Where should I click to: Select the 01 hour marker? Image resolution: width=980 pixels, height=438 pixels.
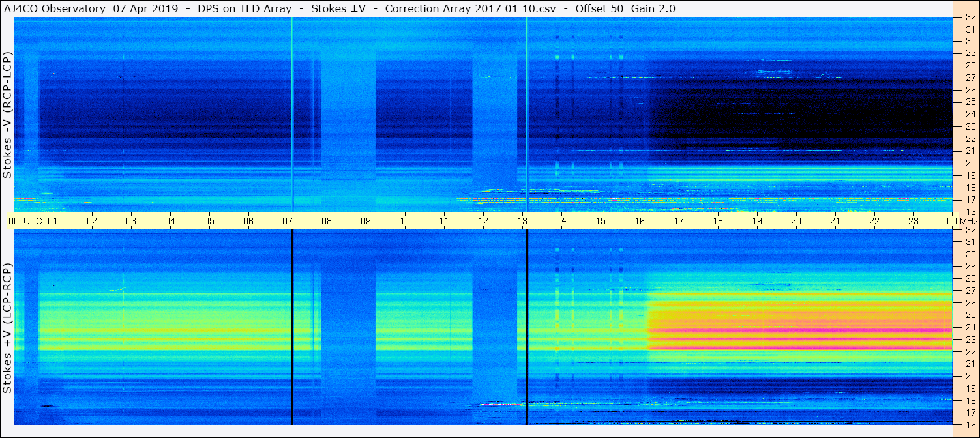pos(53,221)
